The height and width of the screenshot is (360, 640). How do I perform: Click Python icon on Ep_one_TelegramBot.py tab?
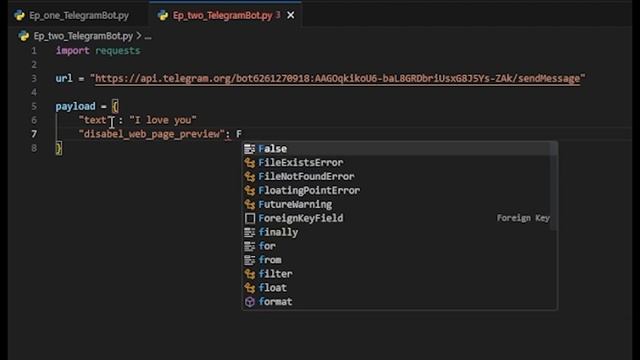[19, 16]
